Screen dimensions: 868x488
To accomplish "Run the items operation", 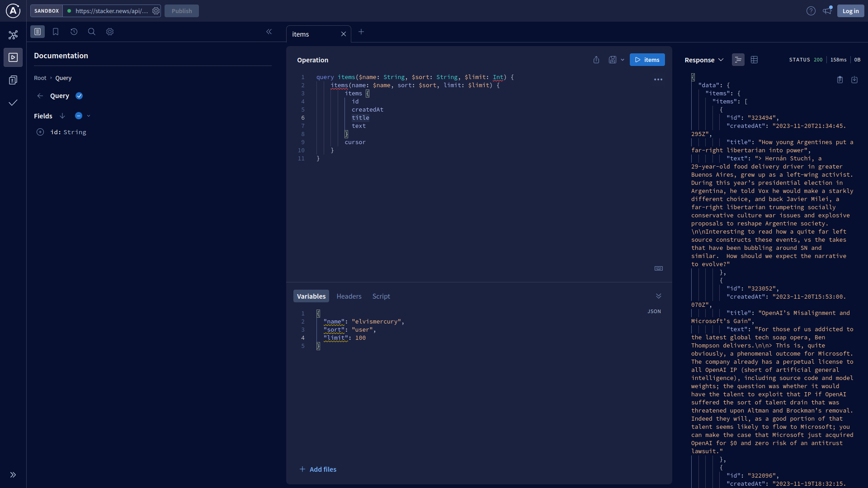I will click(x=647, y=60).
